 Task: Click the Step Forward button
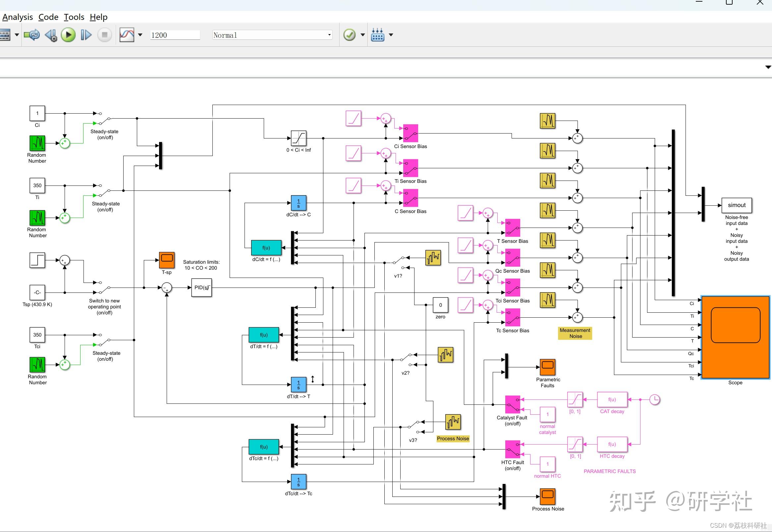click(86, 35)
